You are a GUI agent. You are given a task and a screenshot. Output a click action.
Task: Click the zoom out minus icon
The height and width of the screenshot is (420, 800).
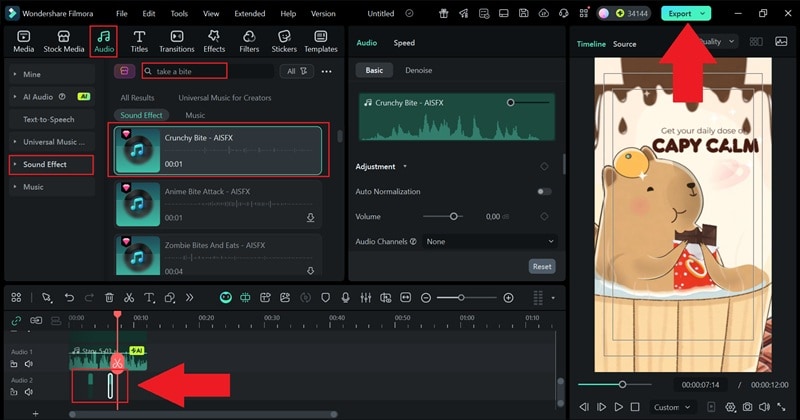pyautogui.click(x=426, y=298)
